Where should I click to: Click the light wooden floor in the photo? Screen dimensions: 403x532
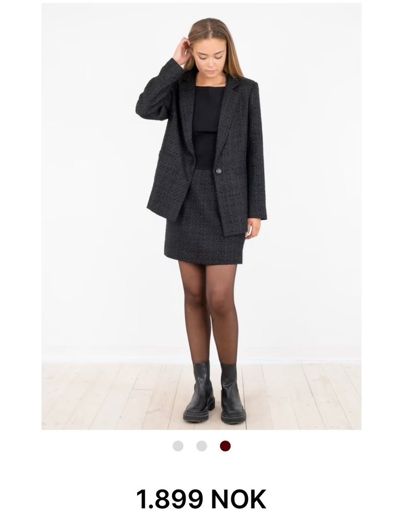pos(105,397)
